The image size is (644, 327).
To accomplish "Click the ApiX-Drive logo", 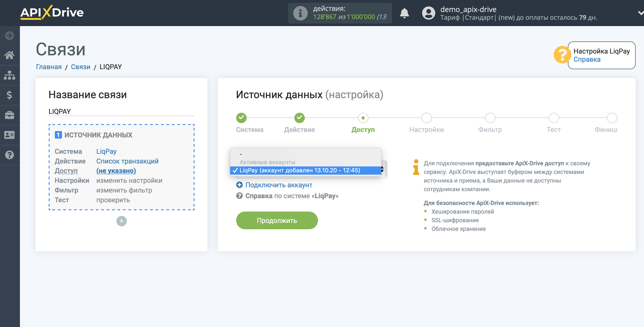I will tap(52, 12).
